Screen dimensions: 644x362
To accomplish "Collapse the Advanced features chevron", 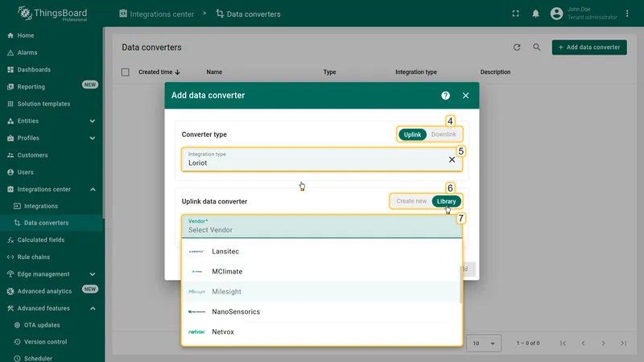I will pos(93,308).
